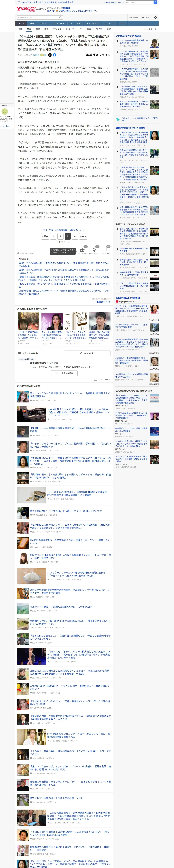
Task: Click the blue web search magnifier button
Action: tap(155, 2)
